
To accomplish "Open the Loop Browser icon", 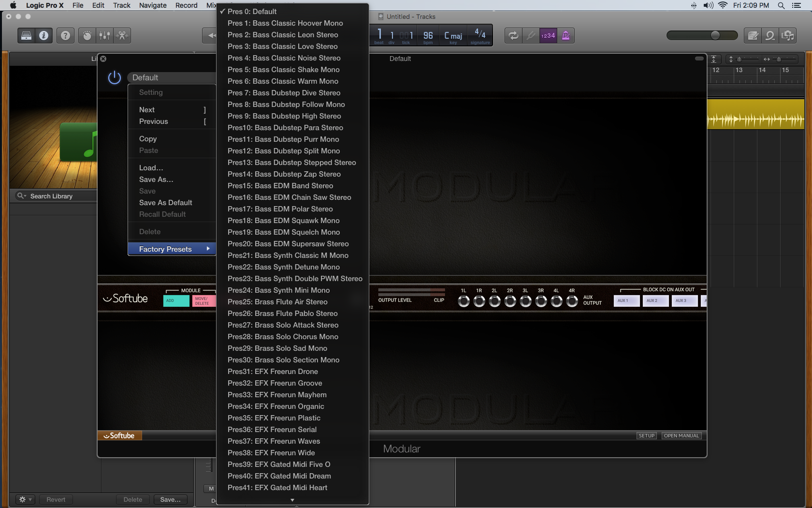I will point(770,35).
